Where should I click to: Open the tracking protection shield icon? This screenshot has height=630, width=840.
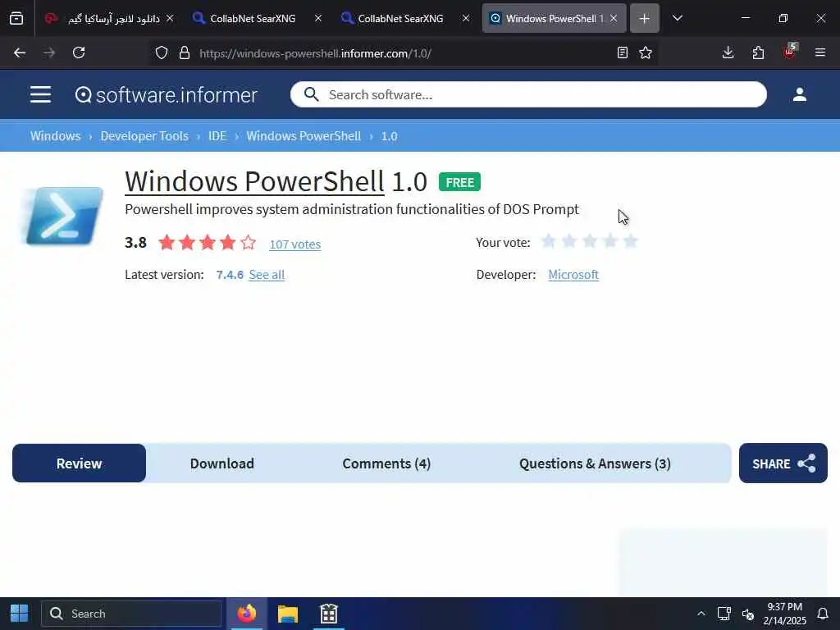tap(162, 53)
